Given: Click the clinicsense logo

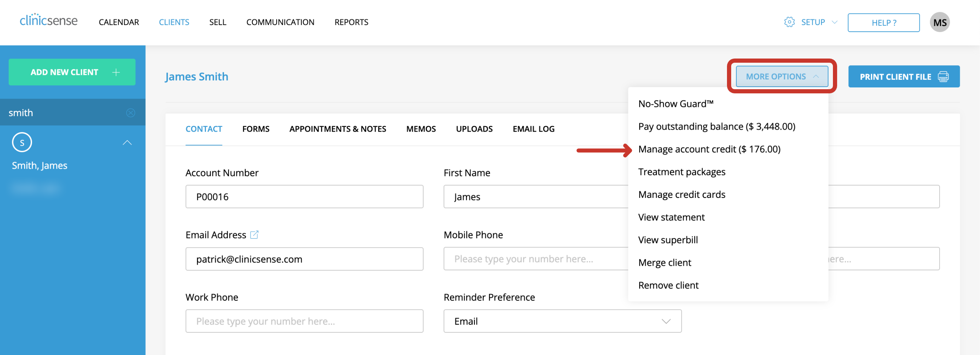Looking at the screenshot, I should 48,20.
